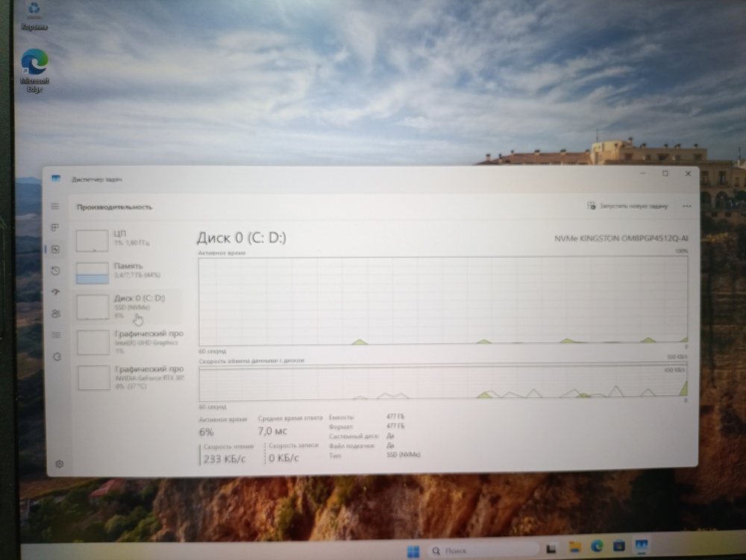Open Startup apps page icon
Screen dimensions: 746x560
pos(56,292)
